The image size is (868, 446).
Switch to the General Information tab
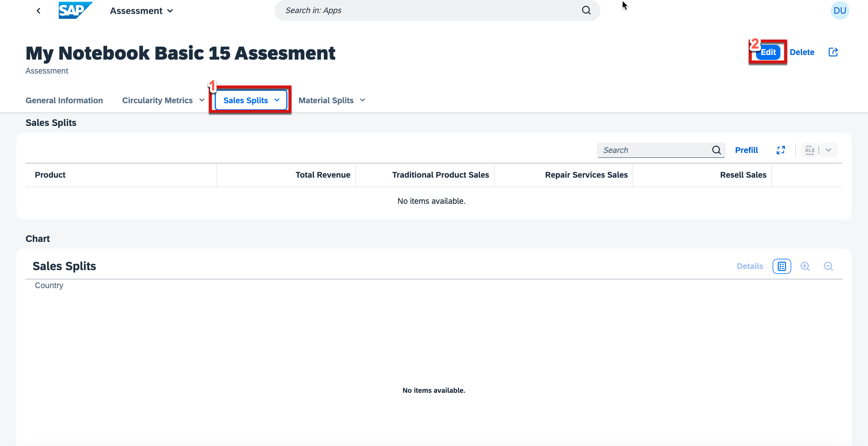tap(64, 100)
